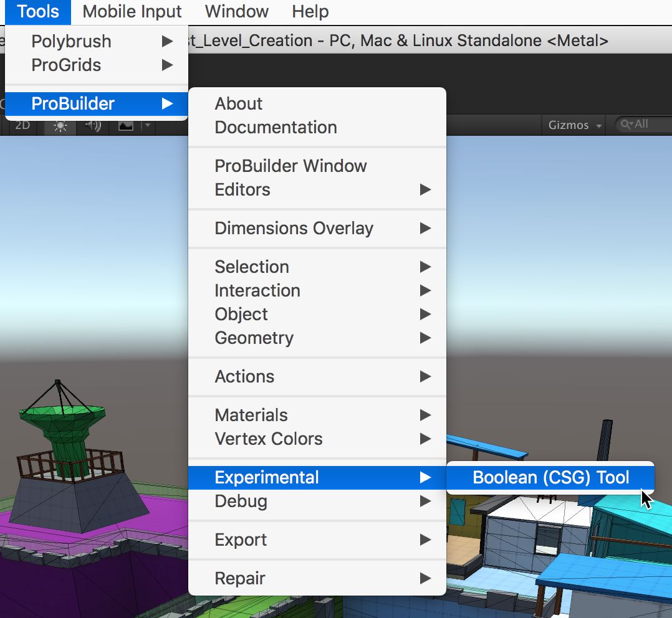Toggle 2D scene view mode
The width and height of the screenshot is (672, 618).
click(23, 125)
